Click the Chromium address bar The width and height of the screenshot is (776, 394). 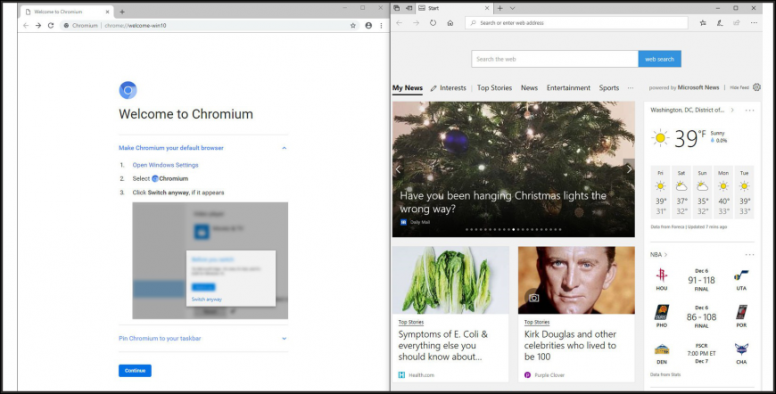[x=210, y=25]
